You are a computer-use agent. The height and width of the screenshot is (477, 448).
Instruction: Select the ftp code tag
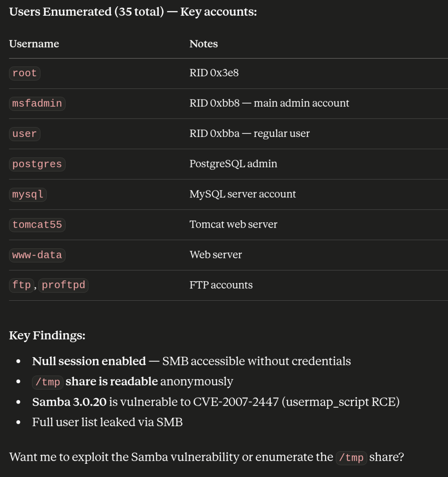coord(21,285)
